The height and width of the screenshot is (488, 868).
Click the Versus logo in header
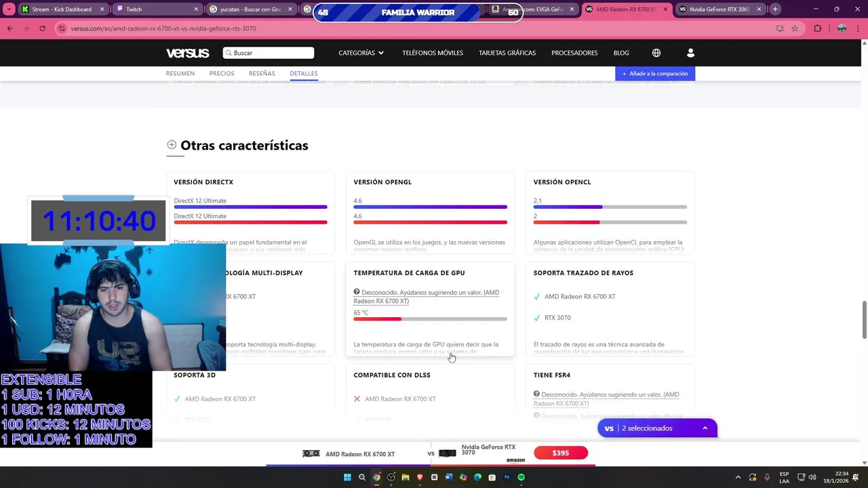click(x=188, y=53)
